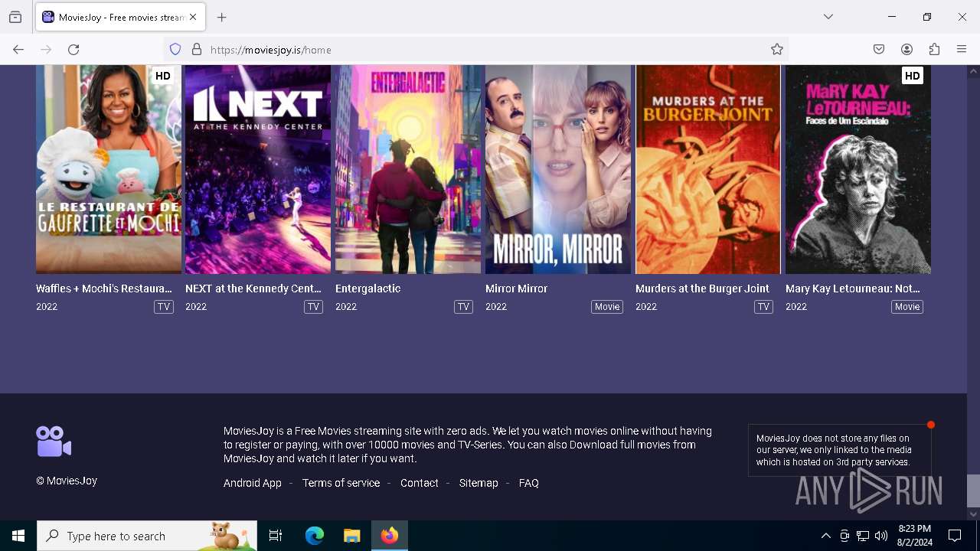Open File Explorer from taskbar
The width and height of the screenshot is (980, 551).
(x=351, y=536)
